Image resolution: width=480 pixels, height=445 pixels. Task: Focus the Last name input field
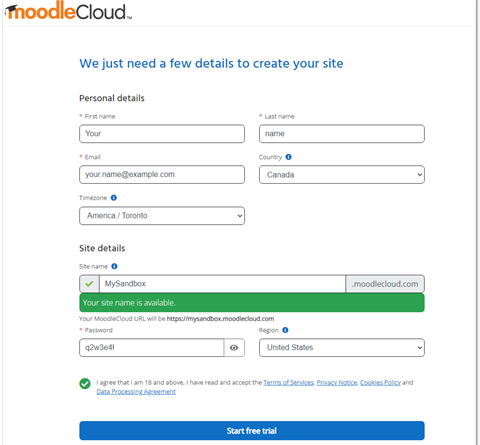tap(342, 134)
